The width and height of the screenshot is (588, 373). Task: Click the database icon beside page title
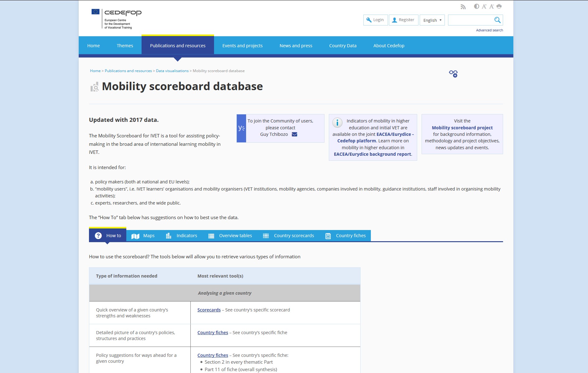click(x=95, y=87)
